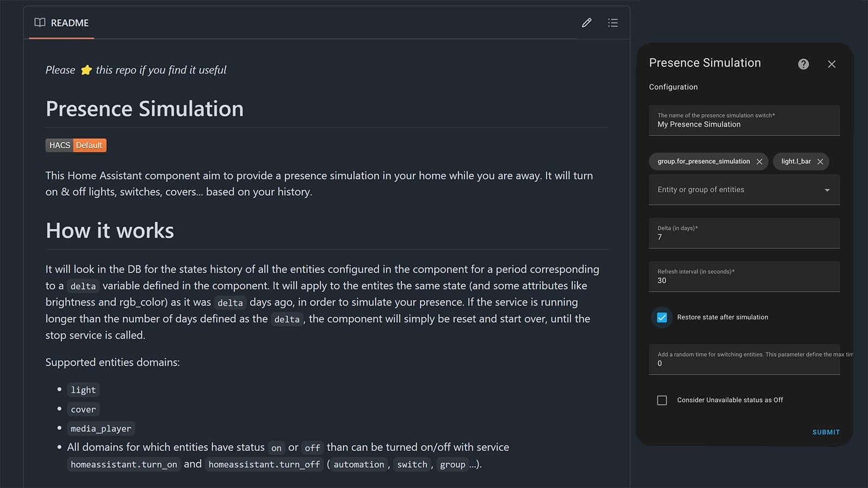Click the HACS Default badge
The image size is (868, 488).
pyautogui.click(x=76, y=145)
